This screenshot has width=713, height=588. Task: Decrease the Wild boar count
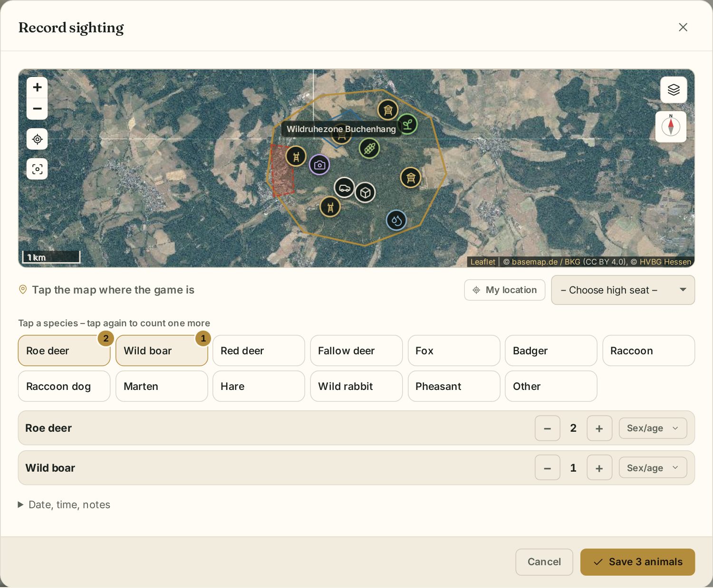[x=548, y=468]
